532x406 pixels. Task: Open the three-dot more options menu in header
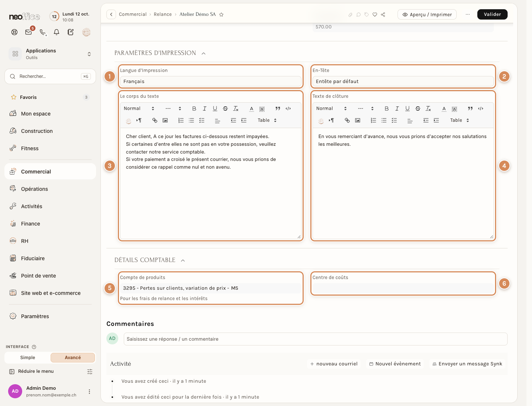tap(468, 14)
